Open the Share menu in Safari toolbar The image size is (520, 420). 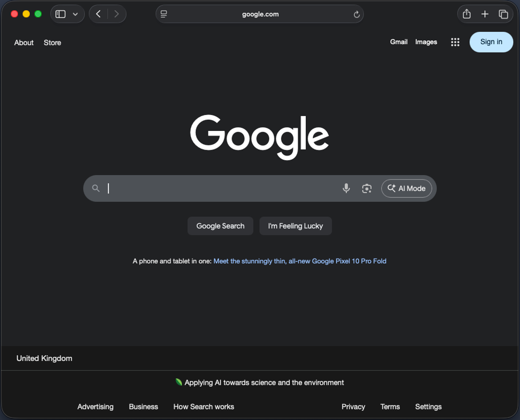(x=466, y=14)
